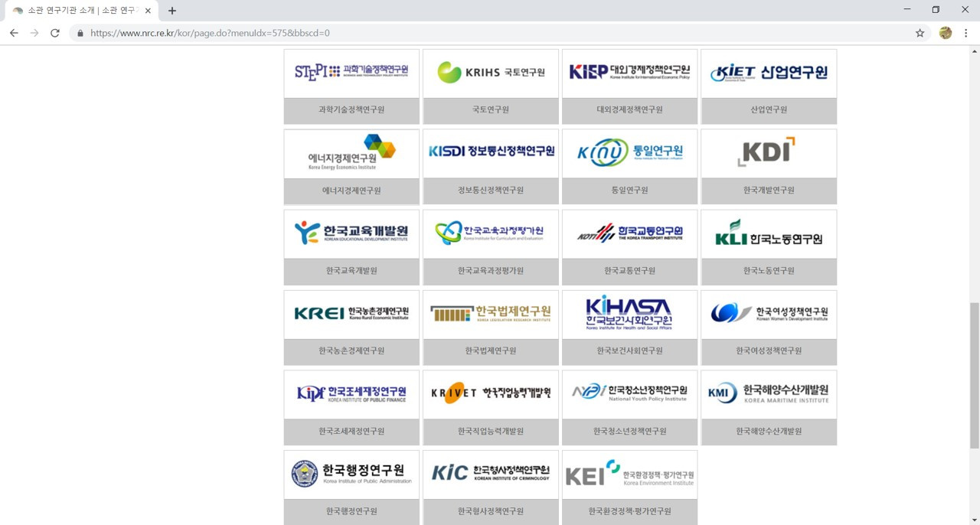Click the 국토연구원 caption link
The image size is (980, 525).
click(491, 109)
